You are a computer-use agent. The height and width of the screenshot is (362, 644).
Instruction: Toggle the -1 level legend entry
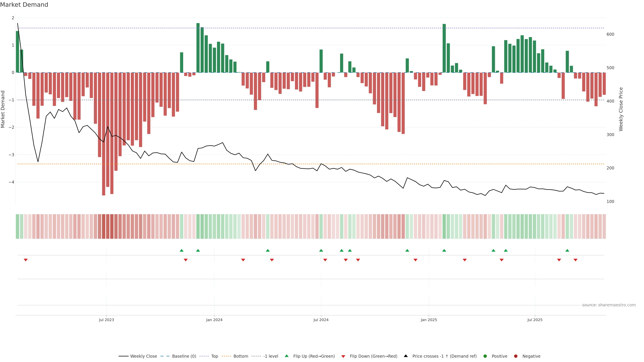(x=271, y=356)
